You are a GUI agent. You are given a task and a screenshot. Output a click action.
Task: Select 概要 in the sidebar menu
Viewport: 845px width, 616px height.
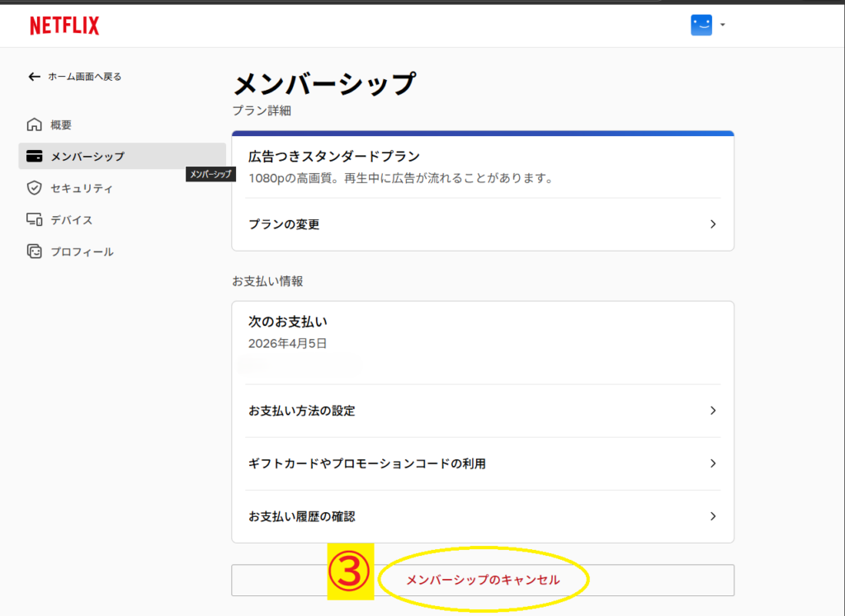(x=61, y=125)
